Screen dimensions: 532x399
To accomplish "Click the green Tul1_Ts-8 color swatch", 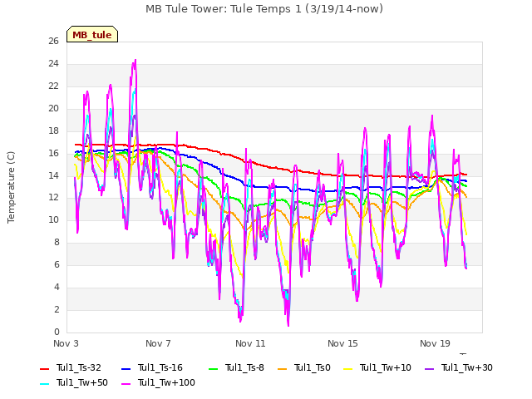I will coord(213,369).
